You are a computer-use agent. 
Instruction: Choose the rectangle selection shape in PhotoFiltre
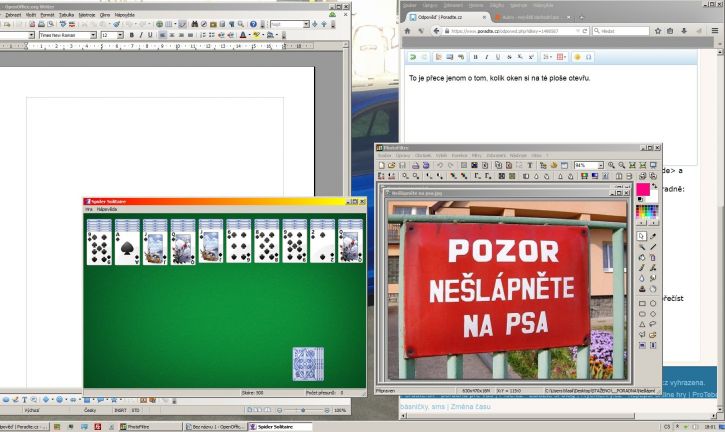(x=642, y=304)
